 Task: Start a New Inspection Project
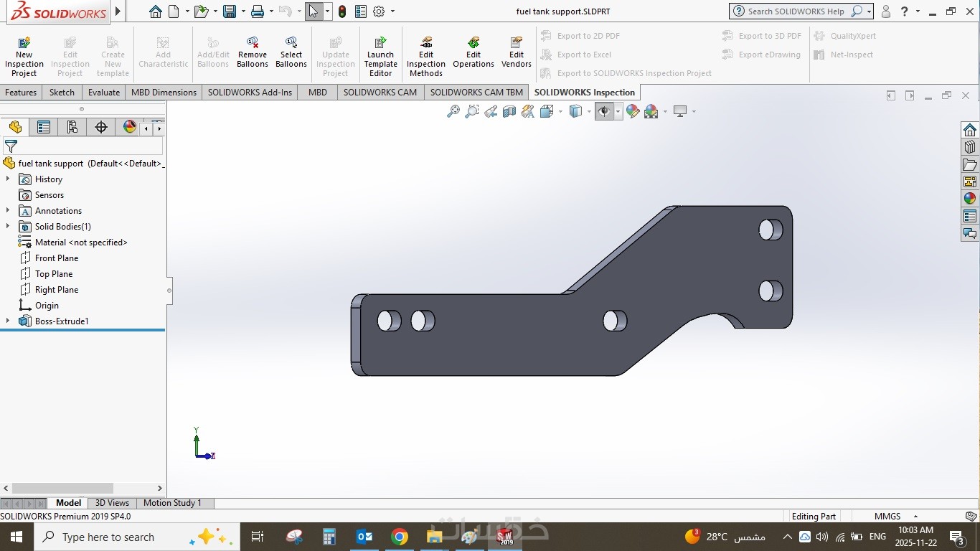coord(24,55)
